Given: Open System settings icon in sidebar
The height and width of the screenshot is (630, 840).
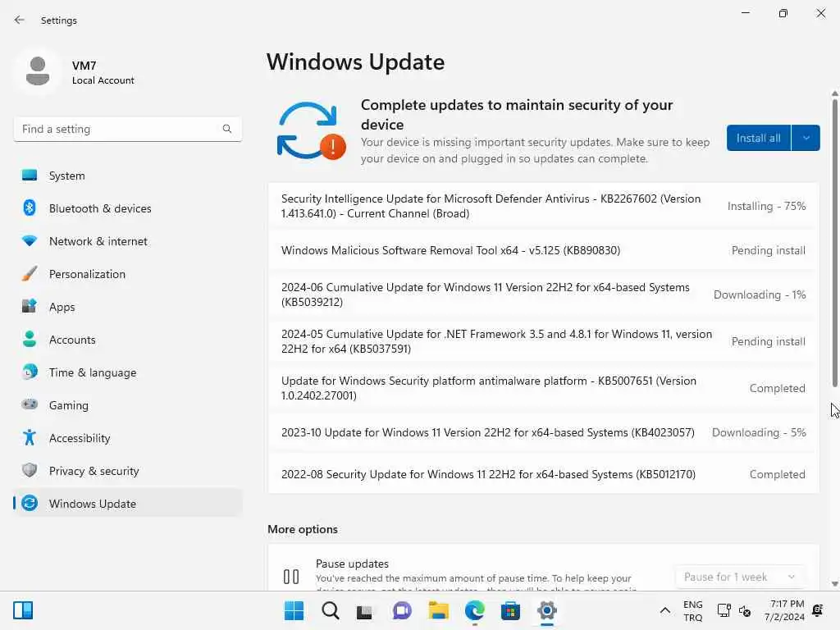Looking at the screenshot, I should (30, 176).
